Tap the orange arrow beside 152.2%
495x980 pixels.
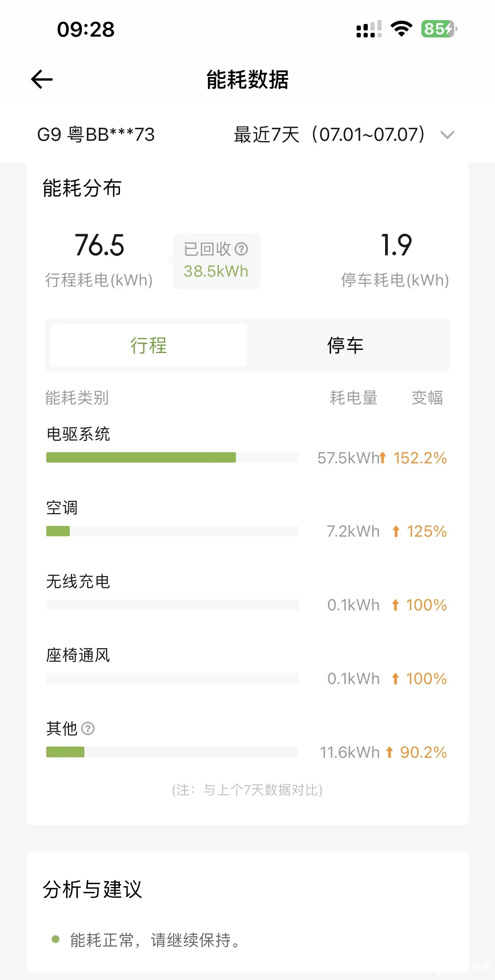click(x=382, y=458)
